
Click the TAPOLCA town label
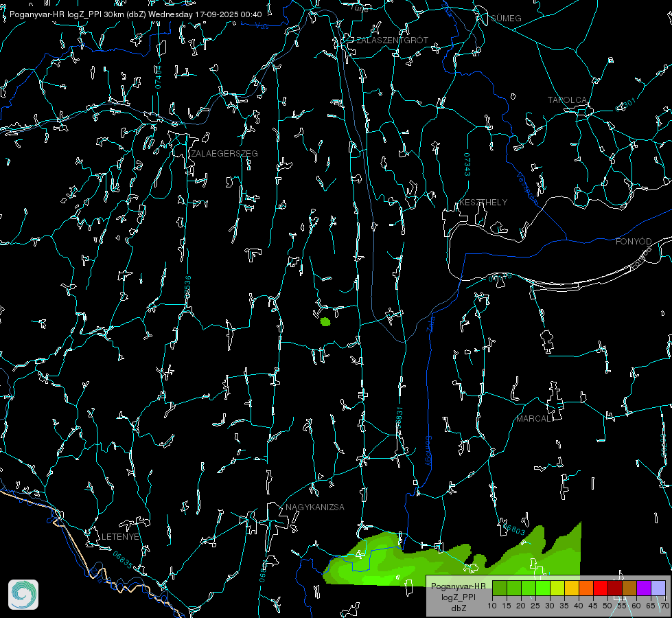click(567, 100)
